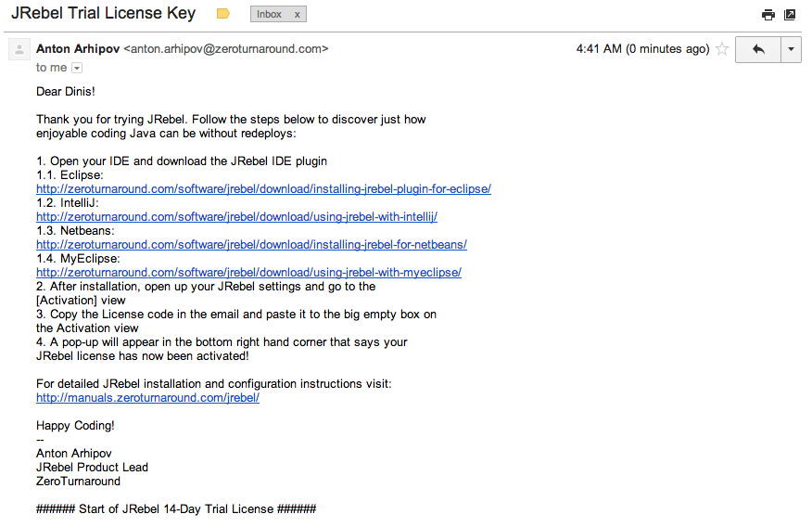
Task: Visit the JRebel manuals link
Action: 147,398
